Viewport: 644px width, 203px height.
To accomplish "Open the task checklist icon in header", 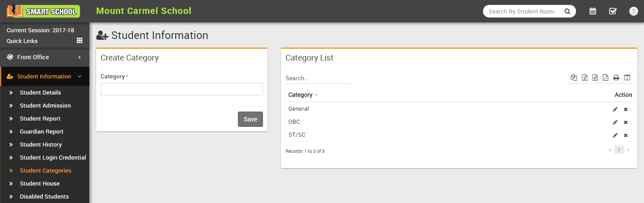I will tap(613, 11).
